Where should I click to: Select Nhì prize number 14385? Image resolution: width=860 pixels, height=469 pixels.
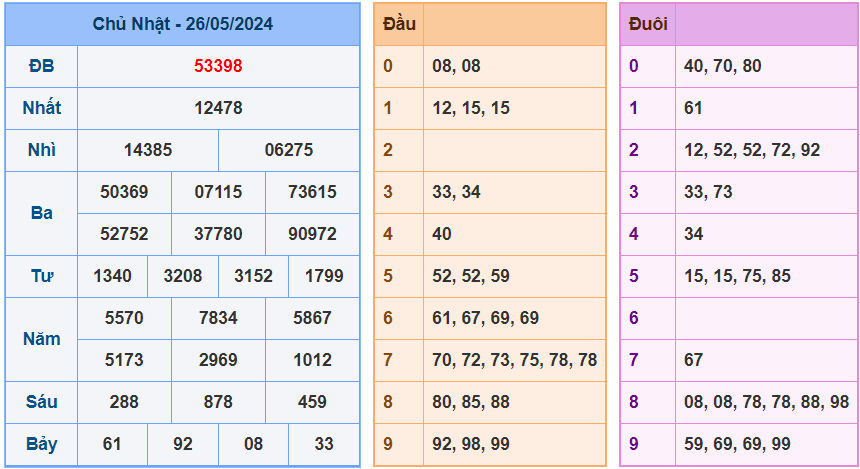point(148,150)
